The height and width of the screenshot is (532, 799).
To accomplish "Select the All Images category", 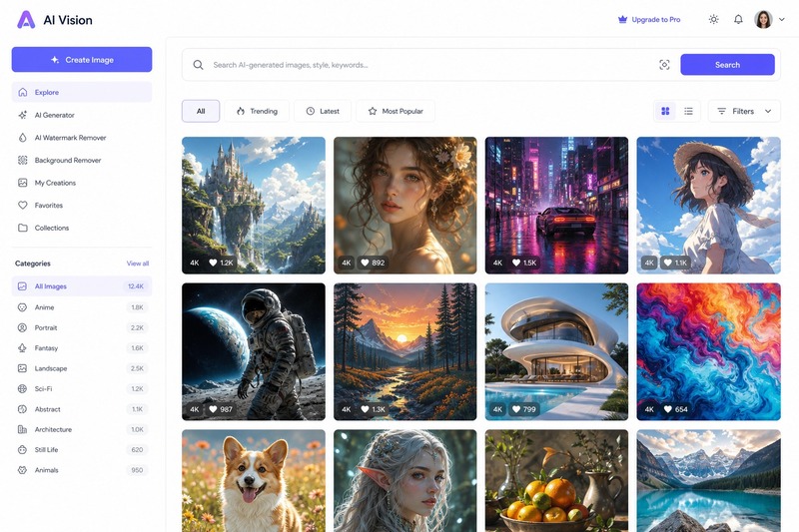I will 82,286.
